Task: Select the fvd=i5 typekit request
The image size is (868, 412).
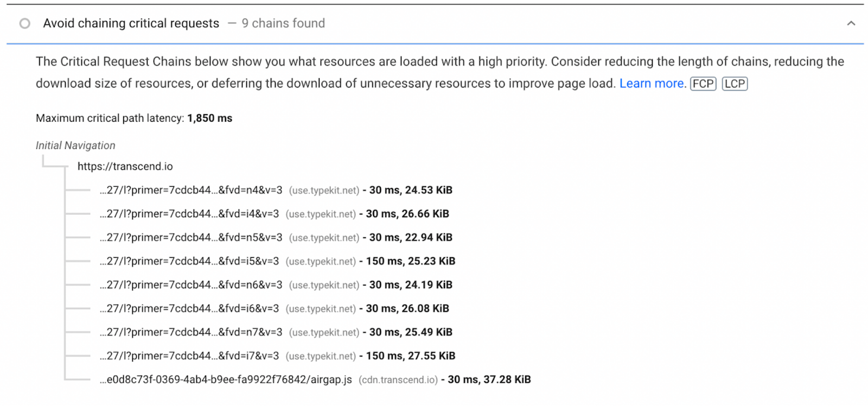Action: [x=189, y=261]
